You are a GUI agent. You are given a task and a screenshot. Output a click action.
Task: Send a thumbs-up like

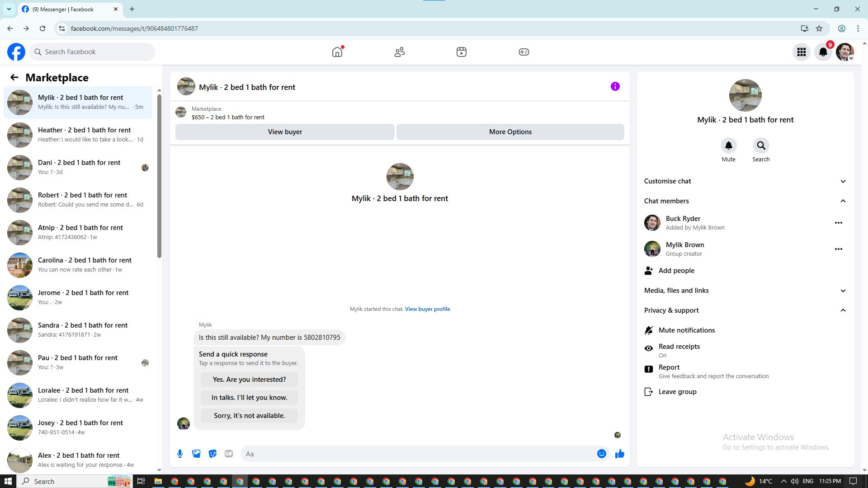pos(619,454)
